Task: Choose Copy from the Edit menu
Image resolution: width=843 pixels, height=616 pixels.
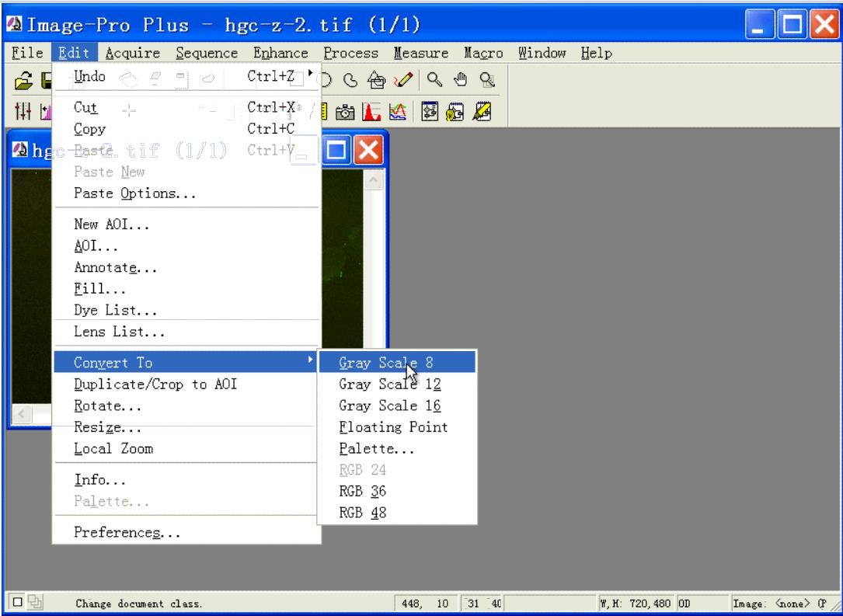Action: click(x=187, y=129)
